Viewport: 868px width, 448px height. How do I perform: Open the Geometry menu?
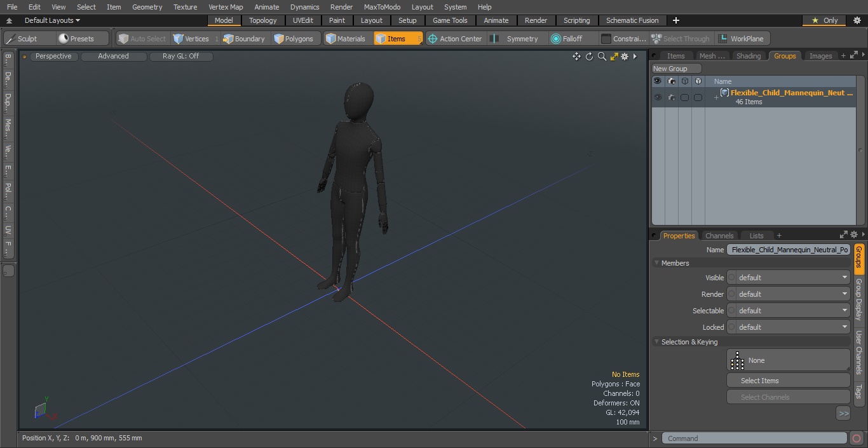click(x=147, y=7)
